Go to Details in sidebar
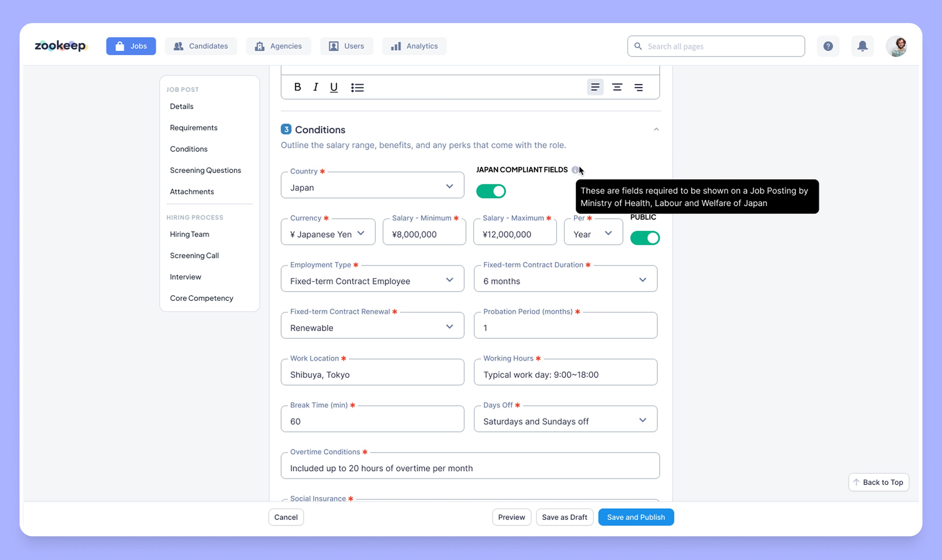The height and width of the screenshot is (560, 942). [182, 107]
